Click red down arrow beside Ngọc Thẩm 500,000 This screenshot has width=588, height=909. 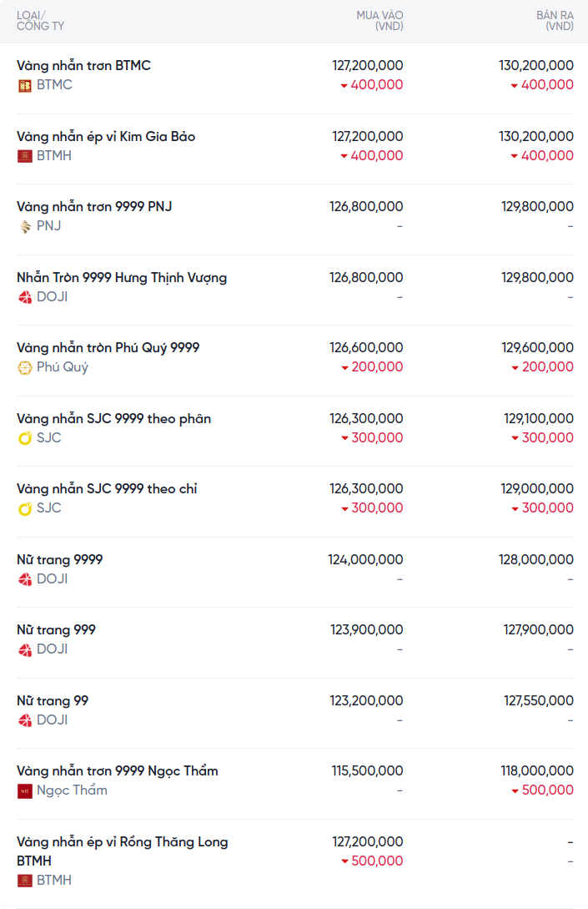point(515,791)
